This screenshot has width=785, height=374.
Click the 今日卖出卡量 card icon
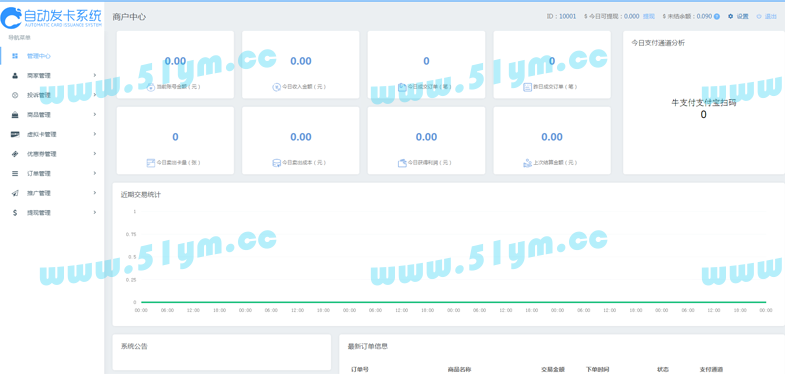click(151, 163)
